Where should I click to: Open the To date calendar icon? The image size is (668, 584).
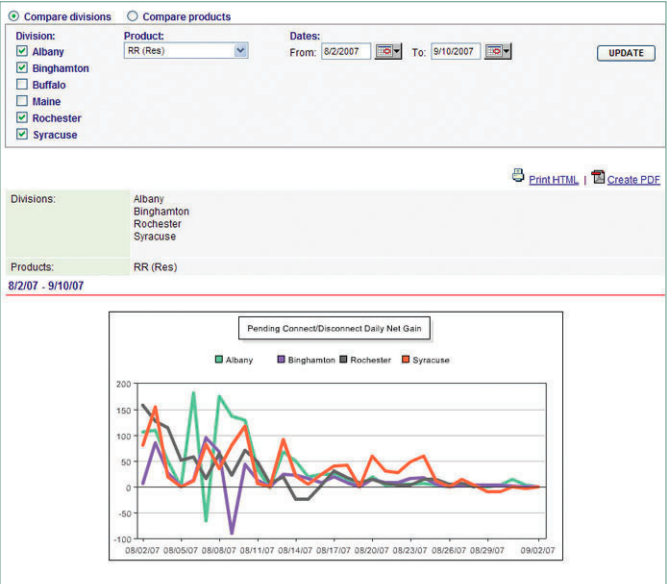494,52
